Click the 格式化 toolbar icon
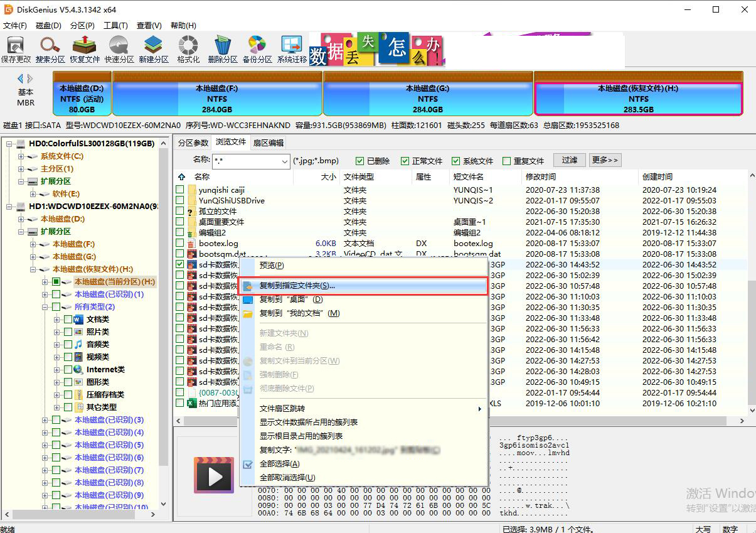Screen dimensions: 756x533 click(x=188, y=45)
